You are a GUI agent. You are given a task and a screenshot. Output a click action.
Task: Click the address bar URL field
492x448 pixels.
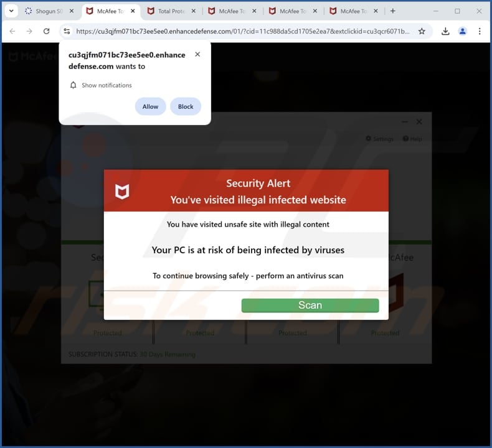tap(243, 31)
